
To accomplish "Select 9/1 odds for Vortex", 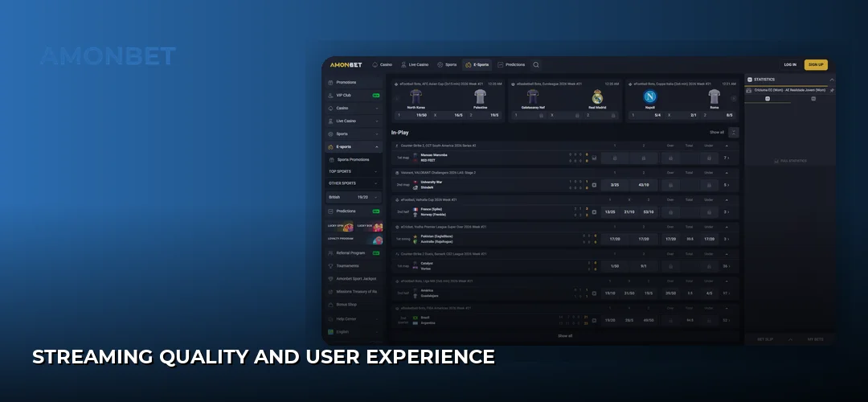I will pyautogui.click(x=643, y=266).
